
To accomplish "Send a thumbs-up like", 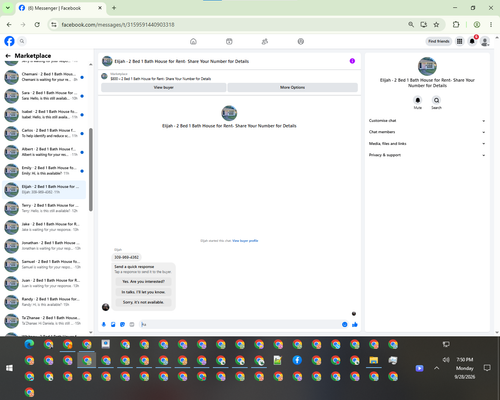I will [x=355, y=324].
